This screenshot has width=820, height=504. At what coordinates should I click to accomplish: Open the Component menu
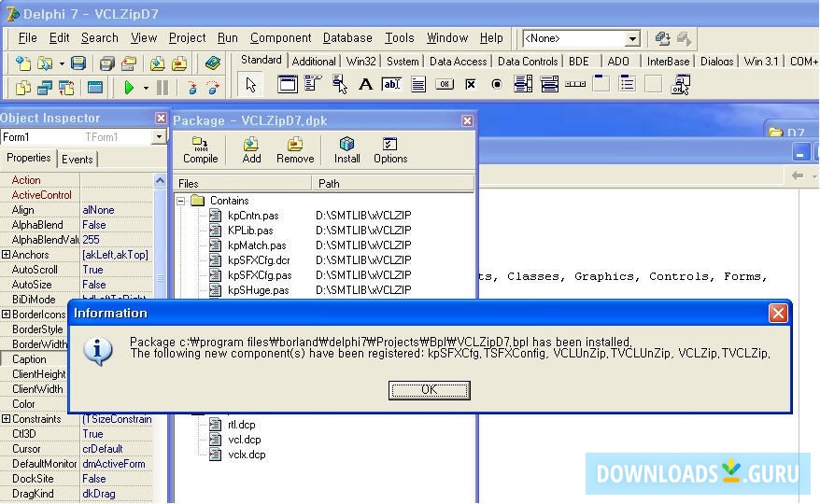coord(280,37)
